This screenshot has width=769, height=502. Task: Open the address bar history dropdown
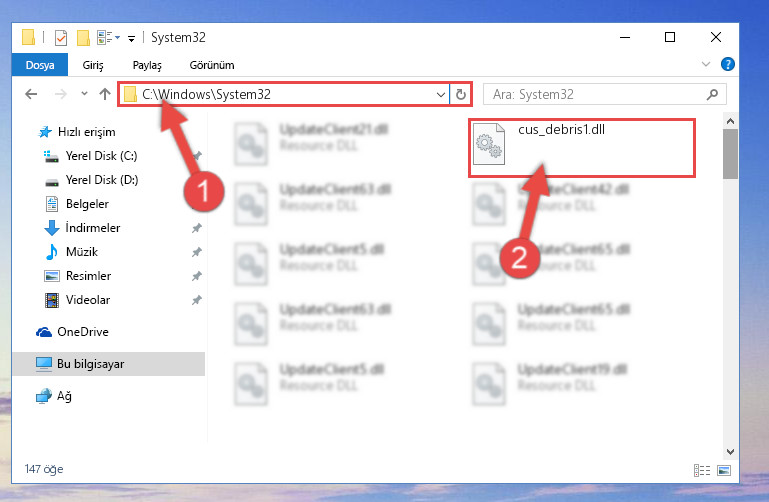point(440,94)
